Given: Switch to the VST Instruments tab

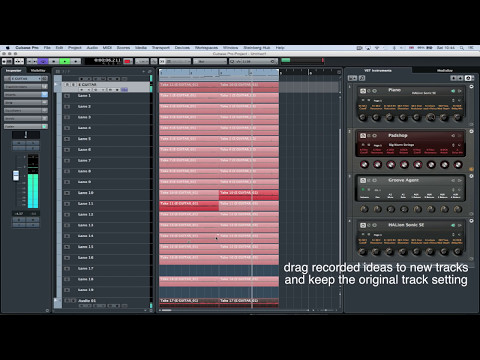Looking at the screenshot, I should 378,70.
